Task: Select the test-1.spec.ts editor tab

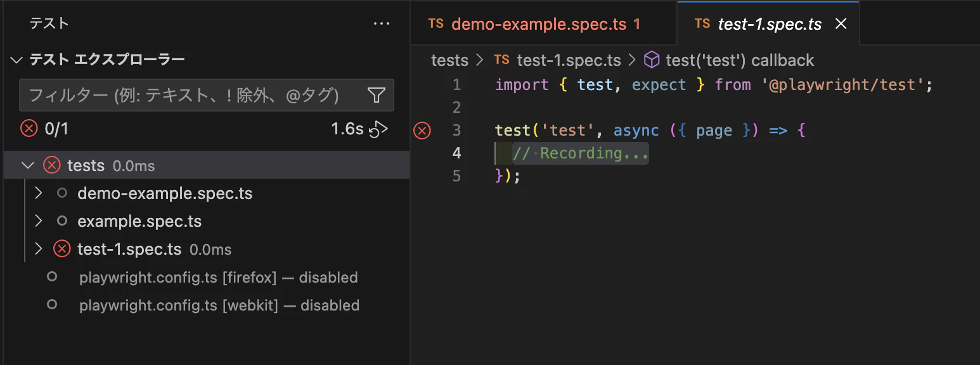Action: point(769,24)
